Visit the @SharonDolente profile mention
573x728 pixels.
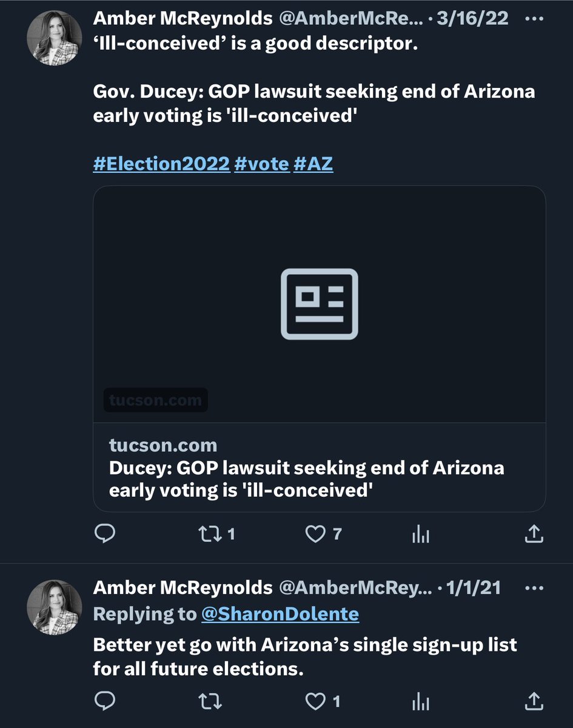[280, 614]
